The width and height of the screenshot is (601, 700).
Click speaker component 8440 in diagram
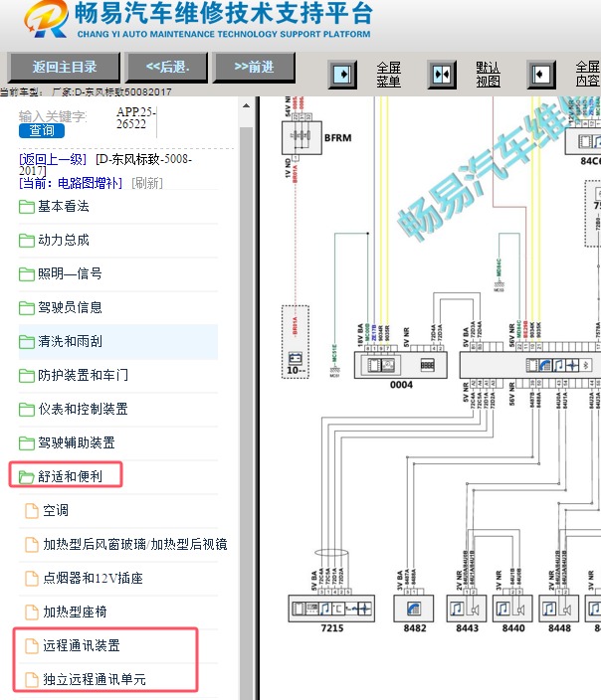[512, 609]
